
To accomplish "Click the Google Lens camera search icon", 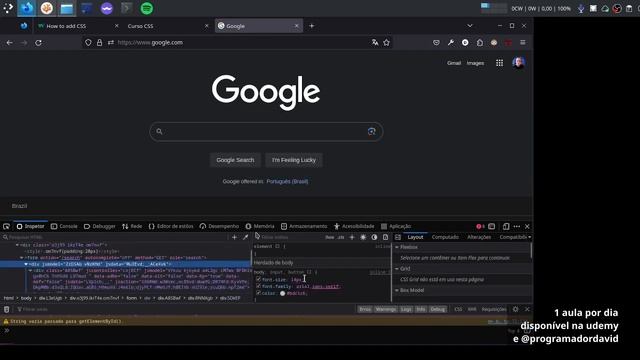I will pyautogui.click(x=371, y=131).
